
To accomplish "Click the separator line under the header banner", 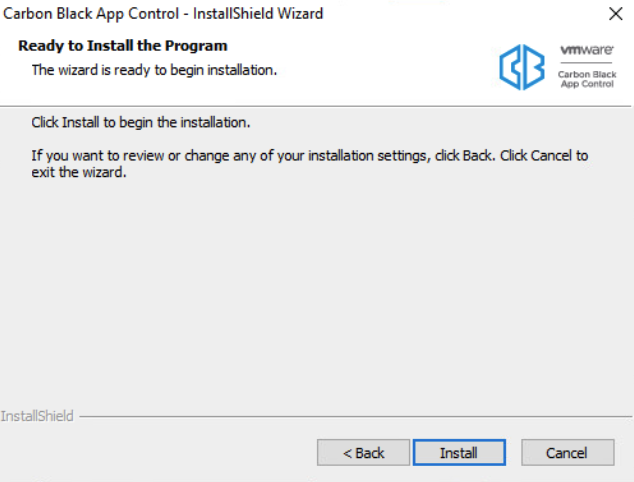I will click(315, 107).
